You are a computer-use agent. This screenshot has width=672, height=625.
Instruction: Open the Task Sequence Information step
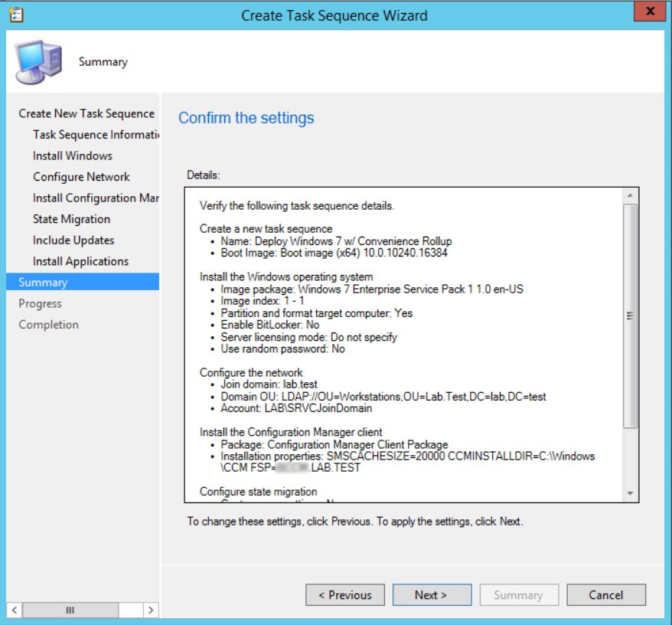pyautogui.click(x=96, y=135)
